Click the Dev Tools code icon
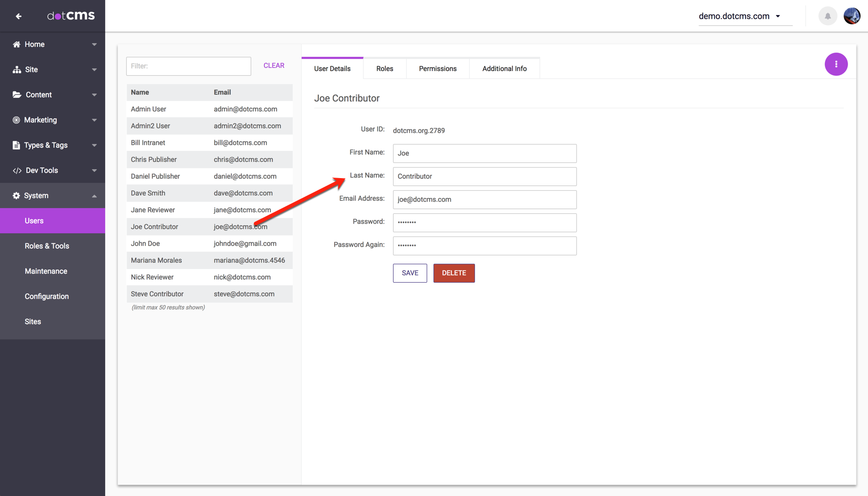 [x=17, y=171]
